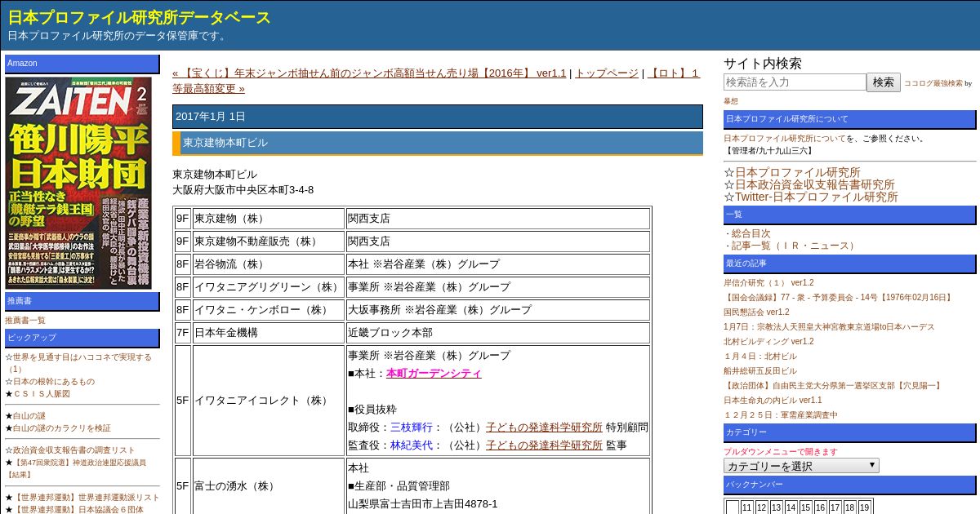980x514 pixels.
Task: Select table cell イワタニアイコレクト（株）
Action: (x=268, y=401)
